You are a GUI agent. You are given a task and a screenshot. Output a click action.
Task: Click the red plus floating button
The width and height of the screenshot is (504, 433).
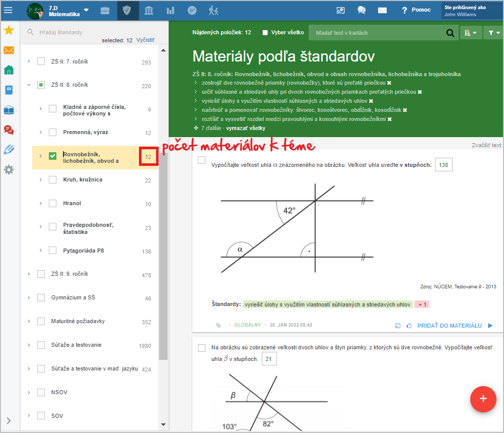click(x=483, y=399)
